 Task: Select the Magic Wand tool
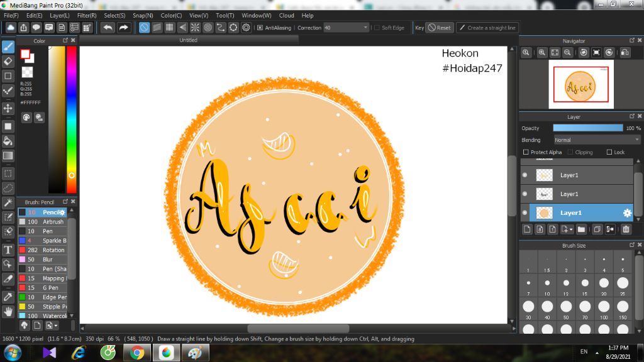point(8,203)
